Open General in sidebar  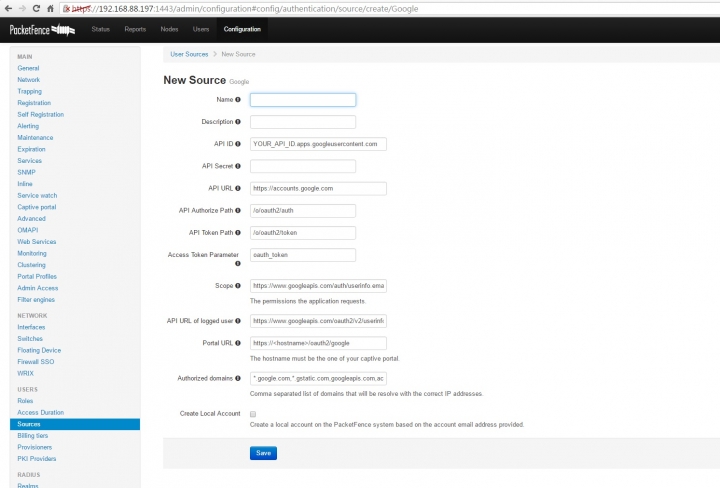pyautogui.click(x=28, y=68)
